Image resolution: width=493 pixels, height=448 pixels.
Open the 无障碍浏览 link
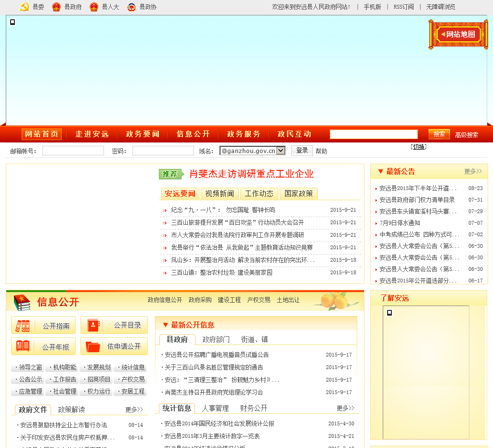[441, 7]
